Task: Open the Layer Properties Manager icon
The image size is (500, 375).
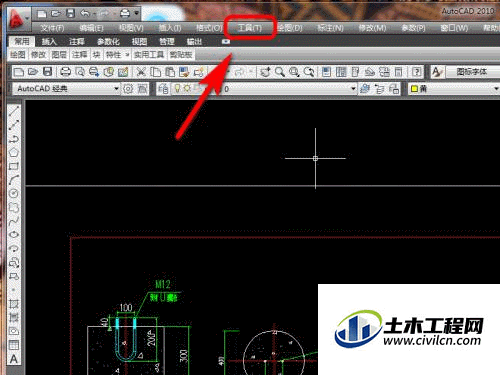Action: (163, 89)
